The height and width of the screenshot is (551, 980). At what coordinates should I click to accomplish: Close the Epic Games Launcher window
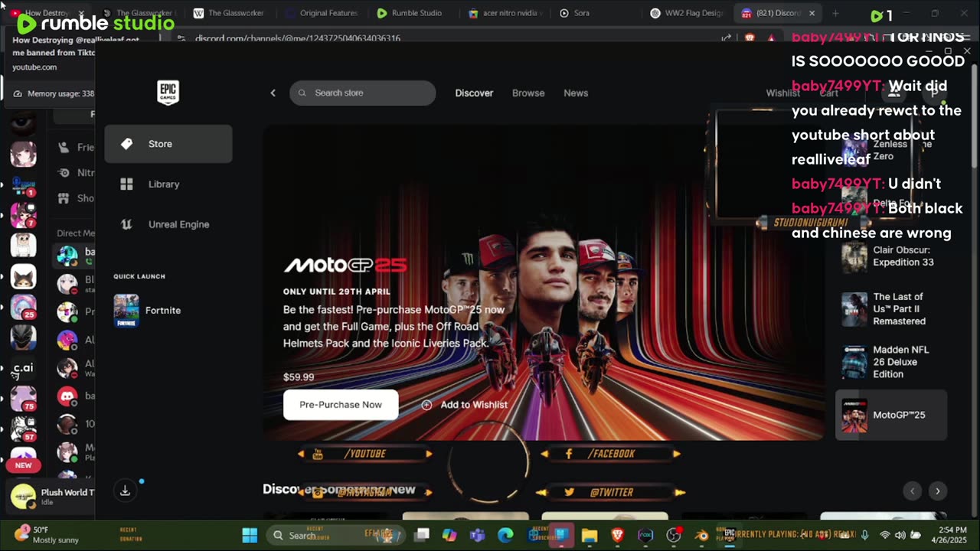click(967, 51)
